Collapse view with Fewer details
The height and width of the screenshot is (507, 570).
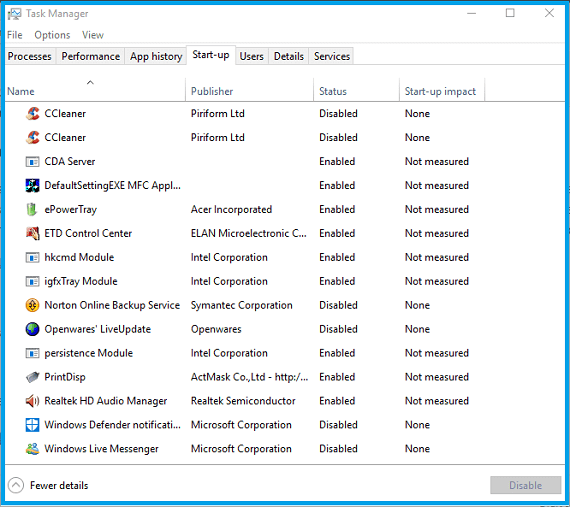(x=48, y=485)
